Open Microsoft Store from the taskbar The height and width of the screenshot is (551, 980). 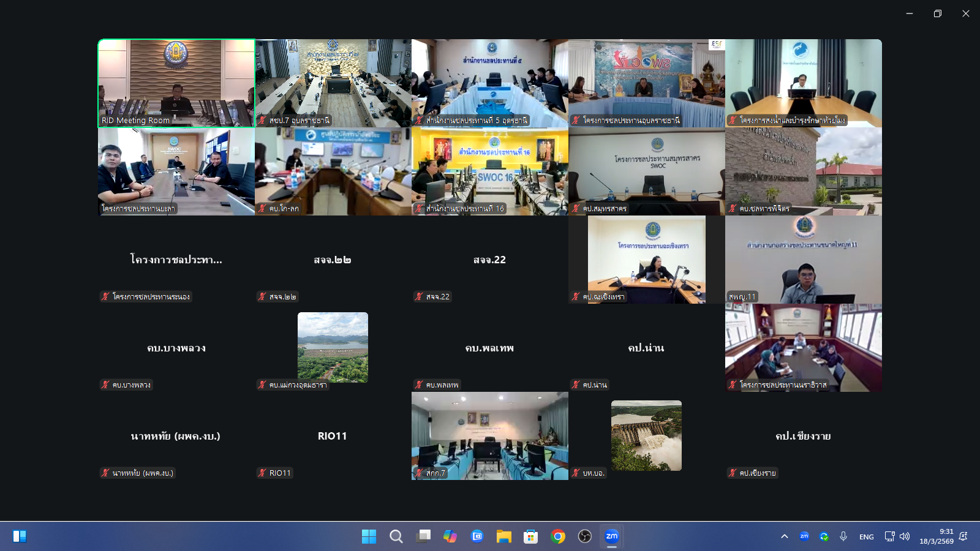(531, 536)
